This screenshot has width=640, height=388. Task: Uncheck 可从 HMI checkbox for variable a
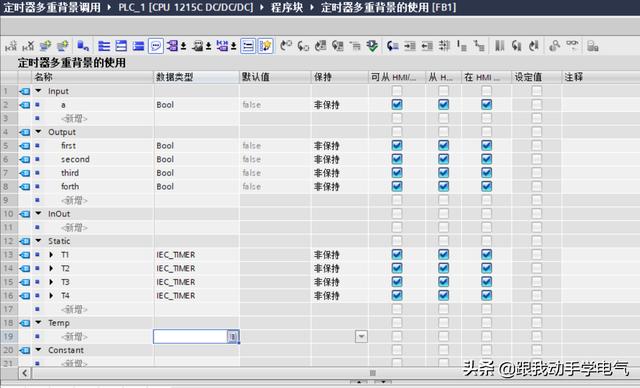coord(397,105)
